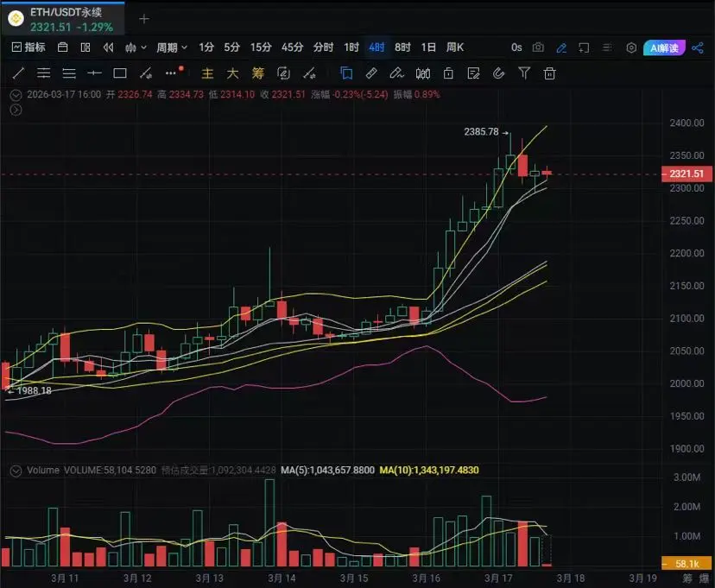The image size is (715, 588).
Task: Switch to the 5分 timeframe
Action: [x=231, y=47]
